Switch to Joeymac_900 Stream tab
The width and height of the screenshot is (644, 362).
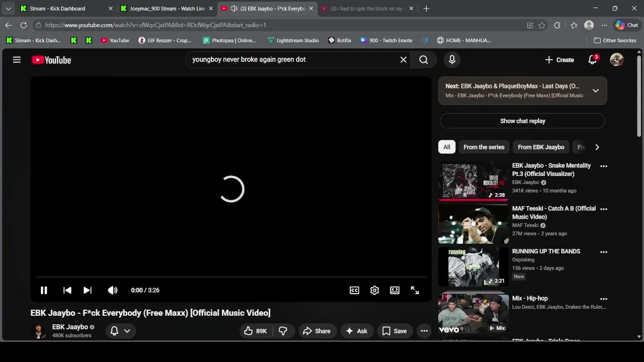166,9
